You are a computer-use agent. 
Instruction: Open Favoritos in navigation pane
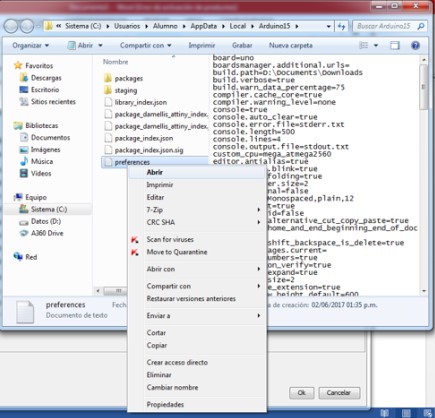click(33, 66)
